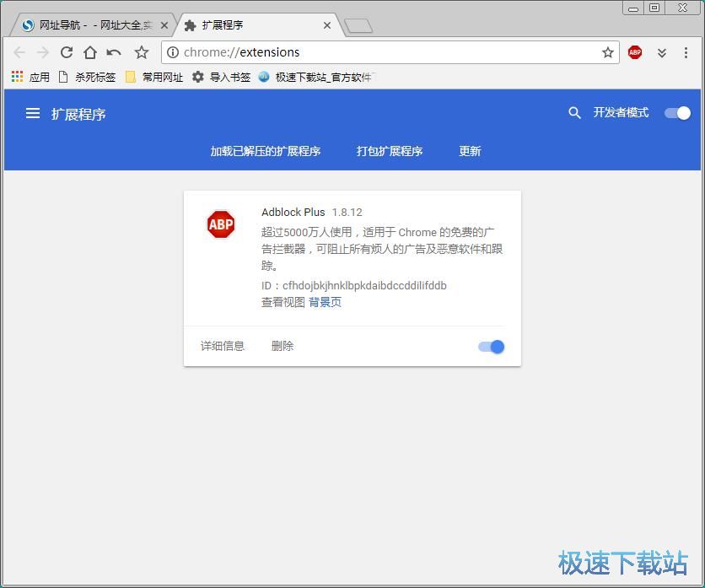Viewport: 705px width, 588px height.
Task: Open the extensions hamburger menu
Action: 33,113
